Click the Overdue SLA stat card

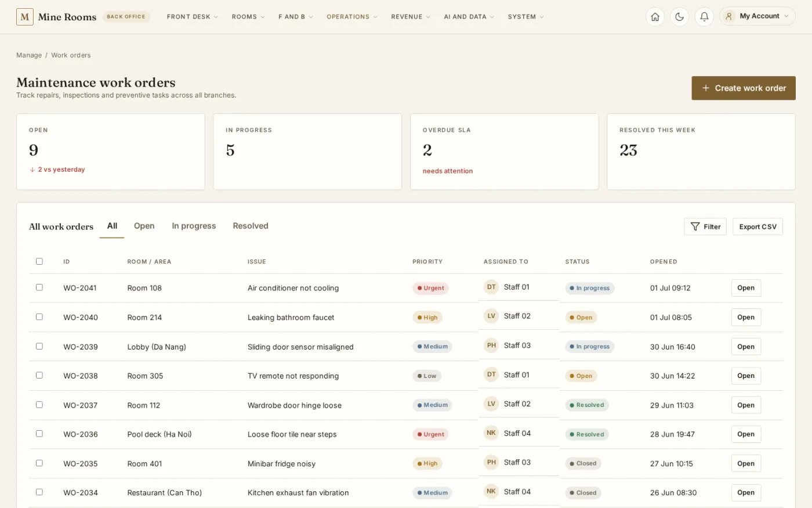click(x=505, y=152)
